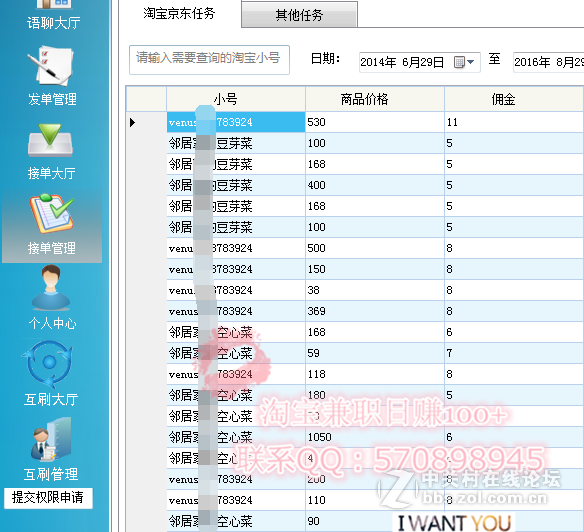This screenshot has width=584, height=532.
Task: Switch to the 淘宝京东任务 tab
Action: [179, 14]
